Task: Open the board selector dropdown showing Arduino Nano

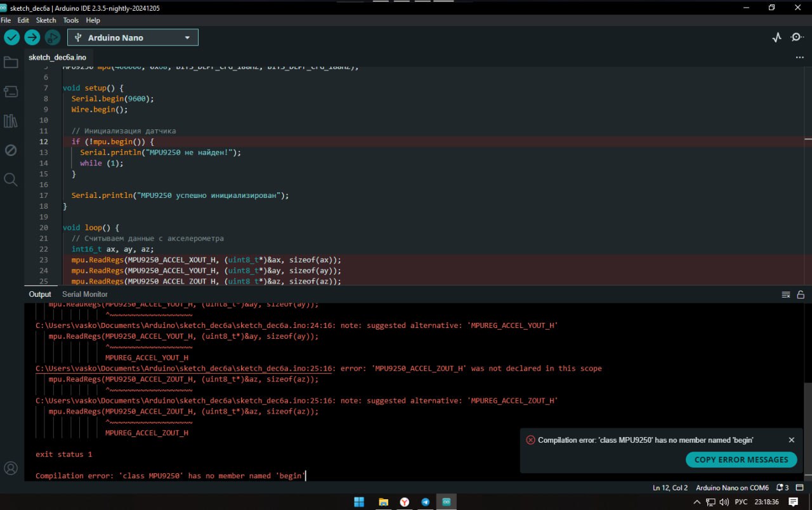Action: (x=133, y=37)
